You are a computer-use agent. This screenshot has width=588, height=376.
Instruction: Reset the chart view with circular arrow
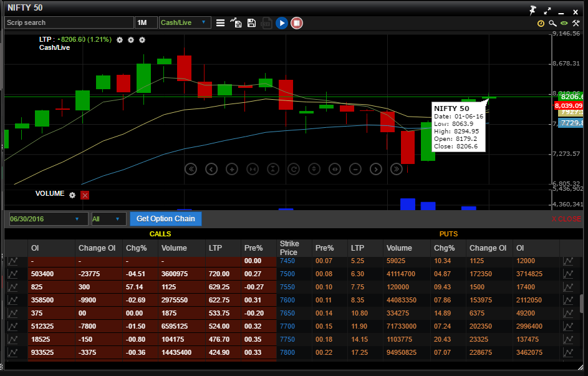(x=294, y=169)
